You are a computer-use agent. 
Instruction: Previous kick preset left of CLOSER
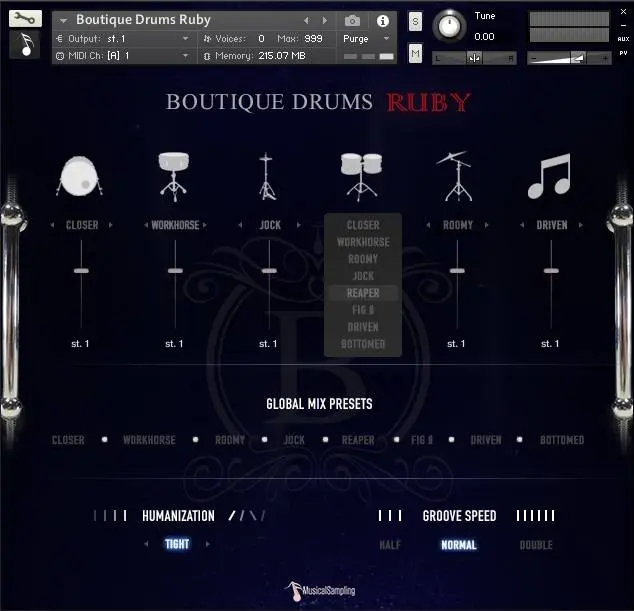[x=53, y=225]
